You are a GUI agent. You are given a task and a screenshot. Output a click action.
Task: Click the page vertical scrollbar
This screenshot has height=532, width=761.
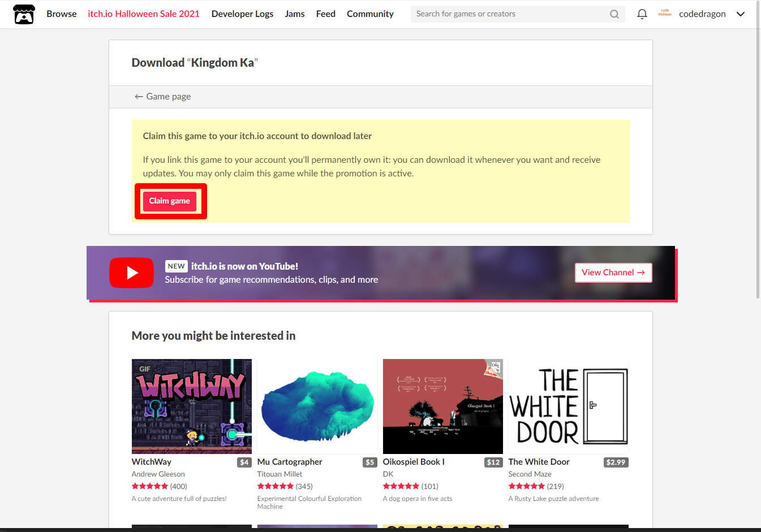(758, 150)
